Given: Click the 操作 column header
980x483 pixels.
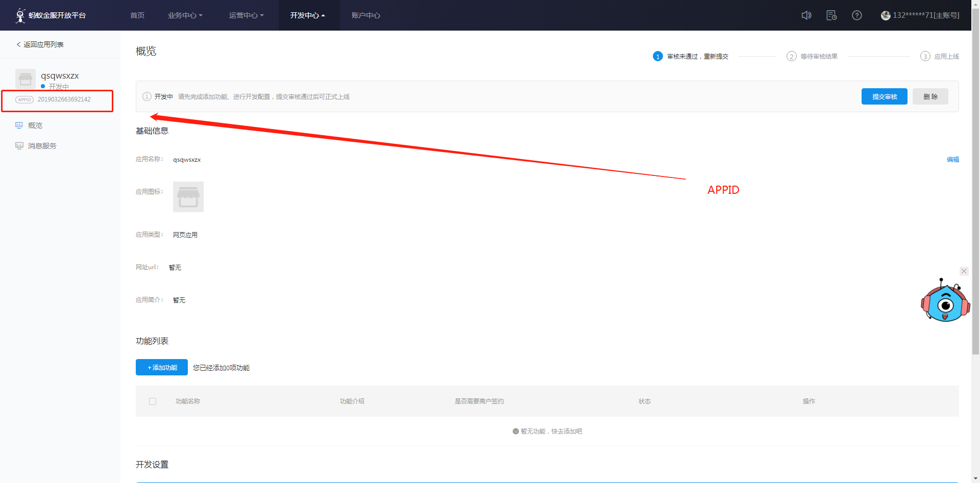Looking at the screenshot, I should [x=809, y=401].
